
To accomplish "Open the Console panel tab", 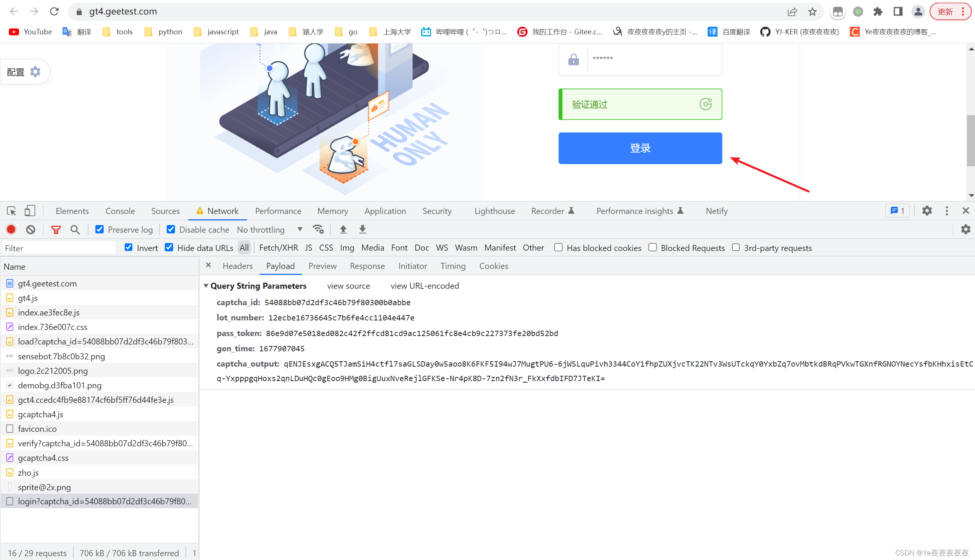I will (x=120, y=211).
